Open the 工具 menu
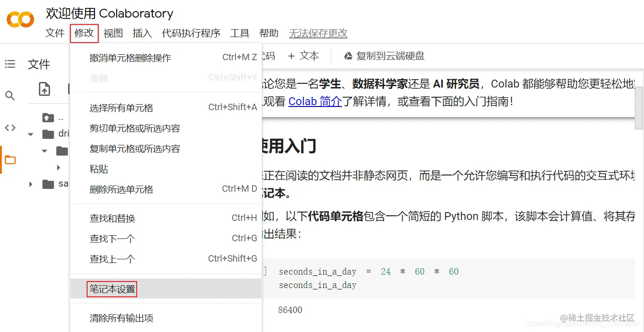Image resolution: width=644 pixels, height=332 pixels. coord(240,33)
